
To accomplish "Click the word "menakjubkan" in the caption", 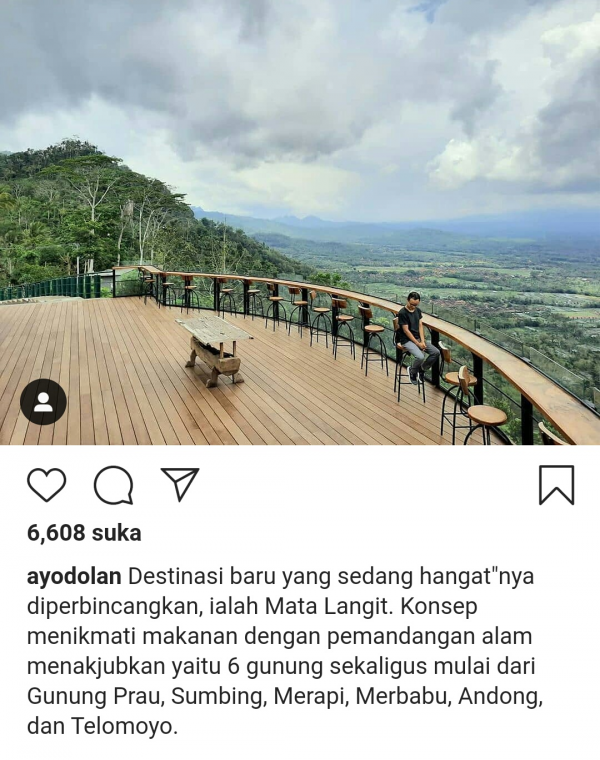I will [96, 666].
